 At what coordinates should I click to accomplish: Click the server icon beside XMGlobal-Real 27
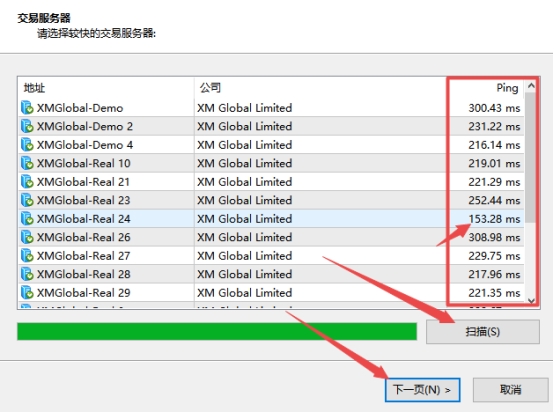point(27,255)
